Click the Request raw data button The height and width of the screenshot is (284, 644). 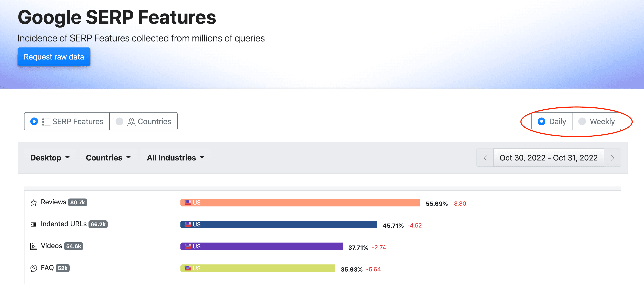point(54,57)
